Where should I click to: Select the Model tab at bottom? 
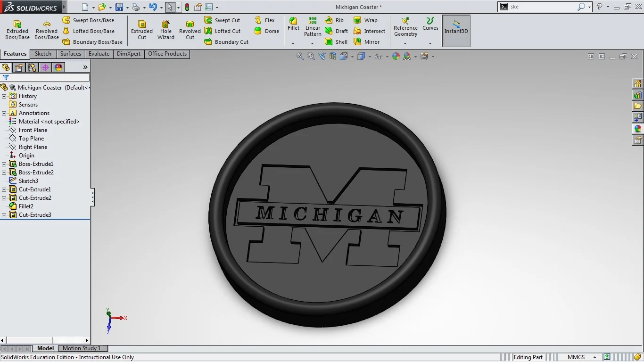[46, 348]
